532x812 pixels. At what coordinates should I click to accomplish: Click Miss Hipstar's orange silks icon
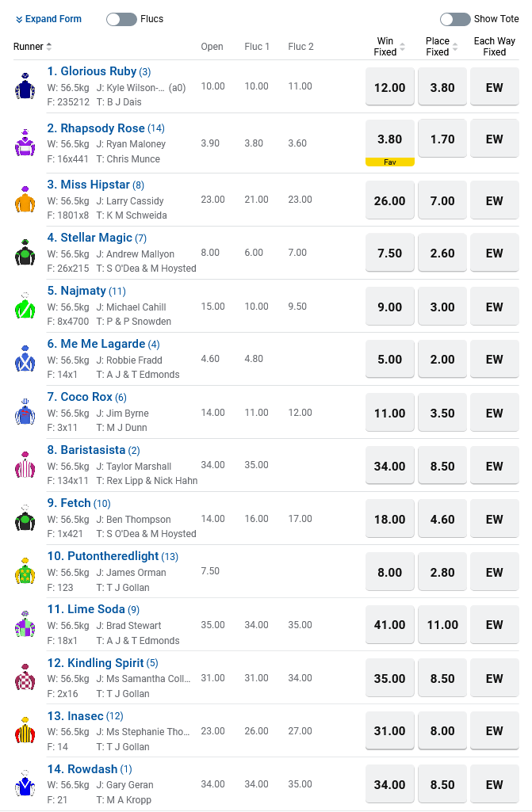coord(25,200)
